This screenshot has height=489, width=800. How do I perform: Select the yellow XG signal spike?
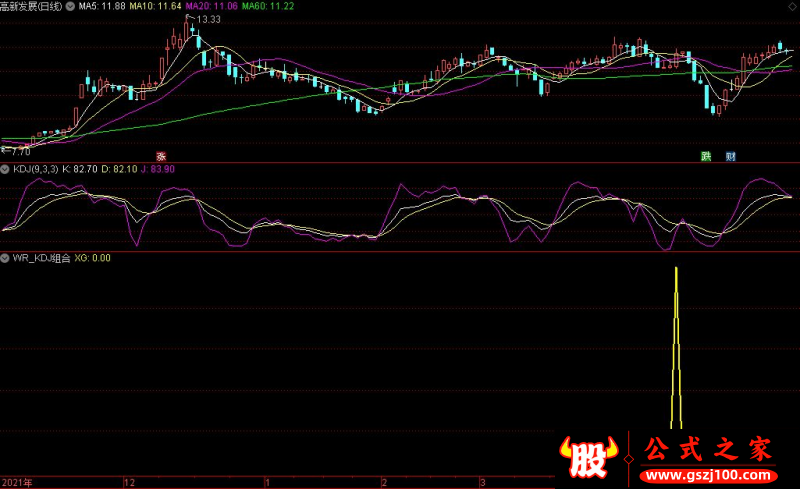click(x=676, y=348)
